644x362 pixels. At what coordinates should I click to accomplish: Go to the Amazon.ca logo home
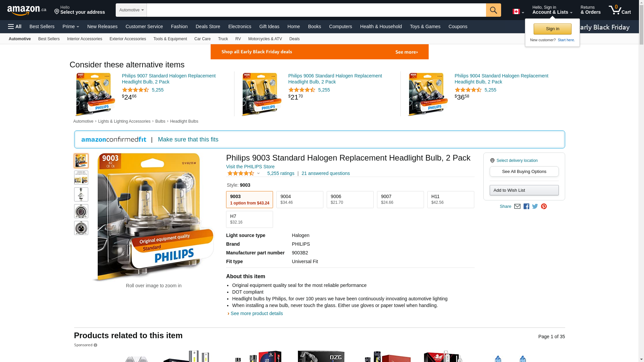(x=27, y=10)
